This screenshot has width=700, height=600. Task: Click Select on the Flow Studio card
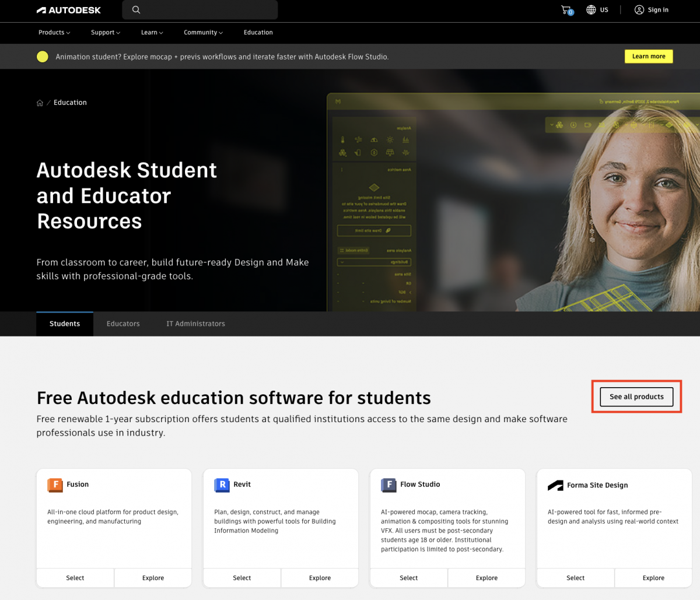pyautogui.click(x=409, y=578)
